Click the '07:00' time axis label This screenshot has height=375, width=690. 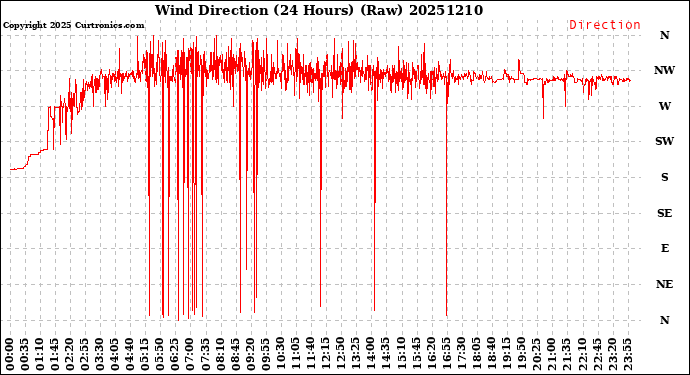pyautogui.click(x=191, y=354)
